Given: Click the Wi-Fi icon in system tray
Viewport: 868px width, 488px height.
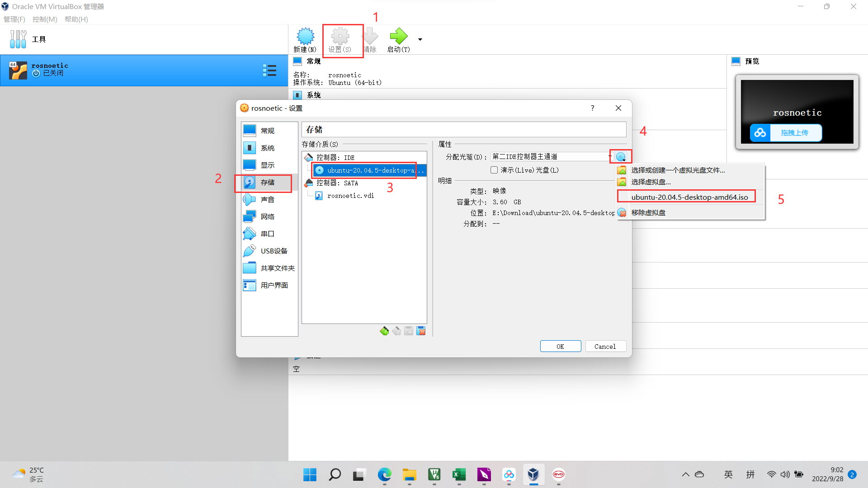Looking at the screenshot, I should (x=772, y=474).
